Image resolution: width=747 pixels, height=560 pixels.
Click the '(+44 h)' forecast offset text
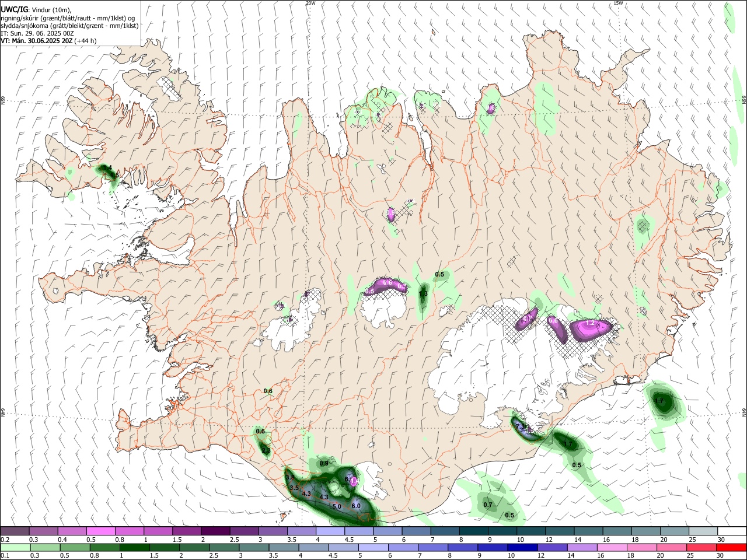[x=85, y=41]
